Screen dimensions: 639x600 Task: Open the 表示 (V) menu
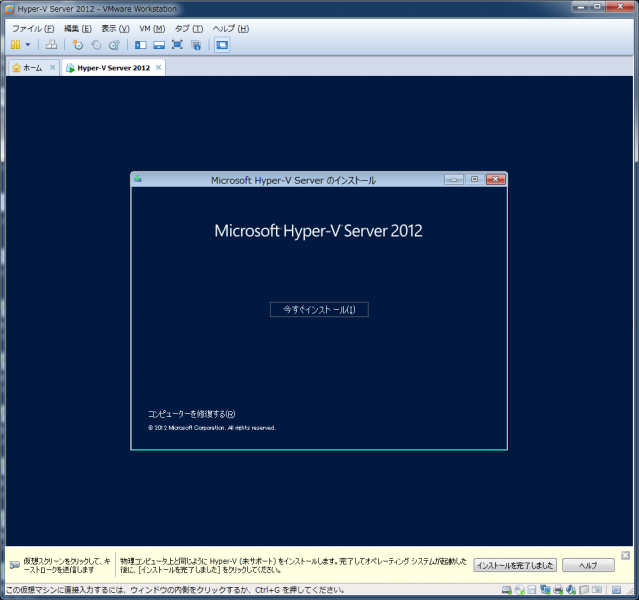coord(115,29)
